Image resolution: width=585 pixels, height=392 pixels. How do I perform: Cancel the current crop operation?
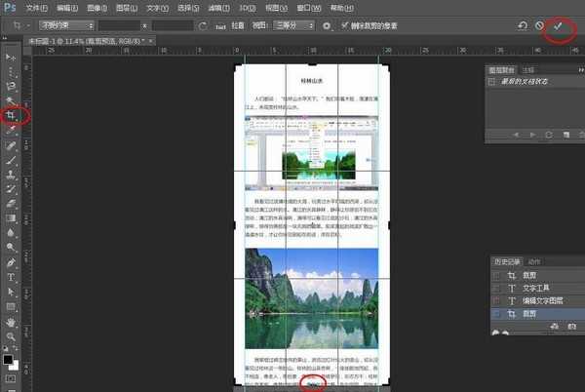pyautogui.click(x=541, y=26)
